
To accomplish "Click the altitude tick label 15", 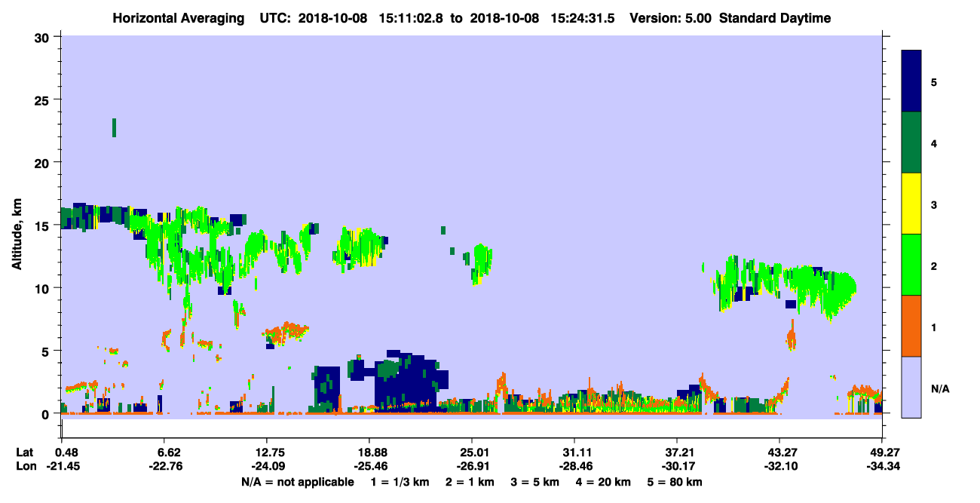I will coord(44,225).
